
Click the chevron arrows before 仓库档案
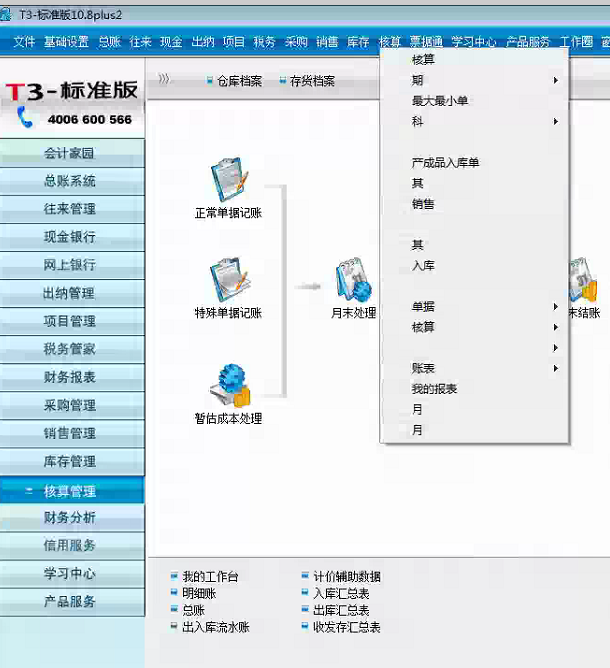point(164,79)
